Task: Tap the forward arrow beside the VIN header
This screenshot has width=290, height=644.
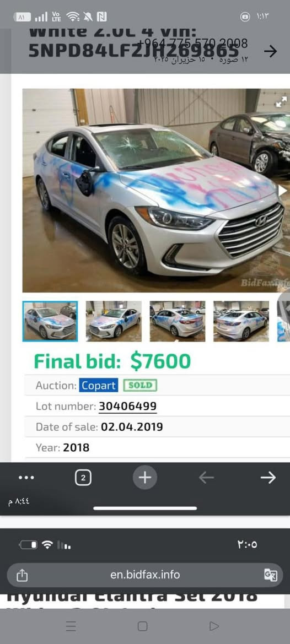Action: click(270, 51)
